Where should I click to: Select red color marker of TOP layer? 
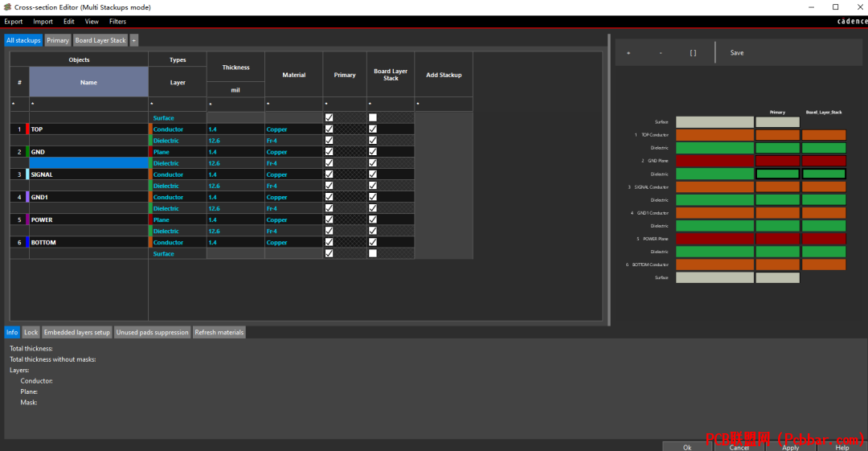point(27,129)
